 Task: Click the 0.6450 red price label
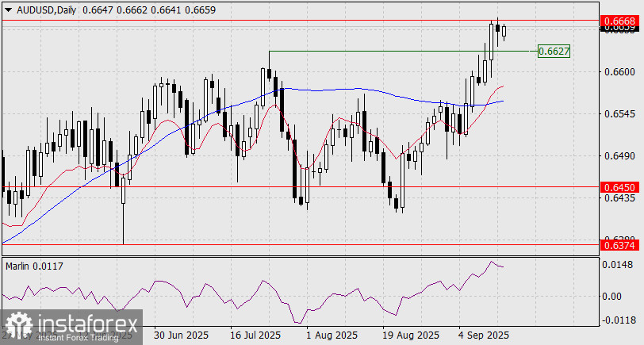620,188
